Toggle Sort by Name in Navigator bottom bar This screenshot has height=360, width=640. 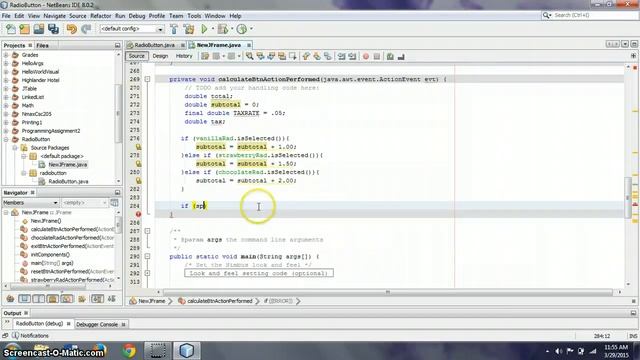point(97,299)
